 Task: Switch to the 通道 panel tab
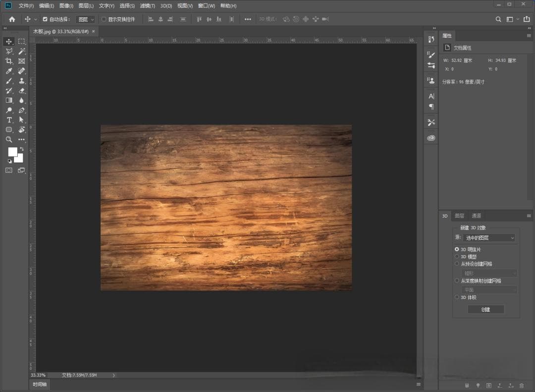(x=477, y=216)
